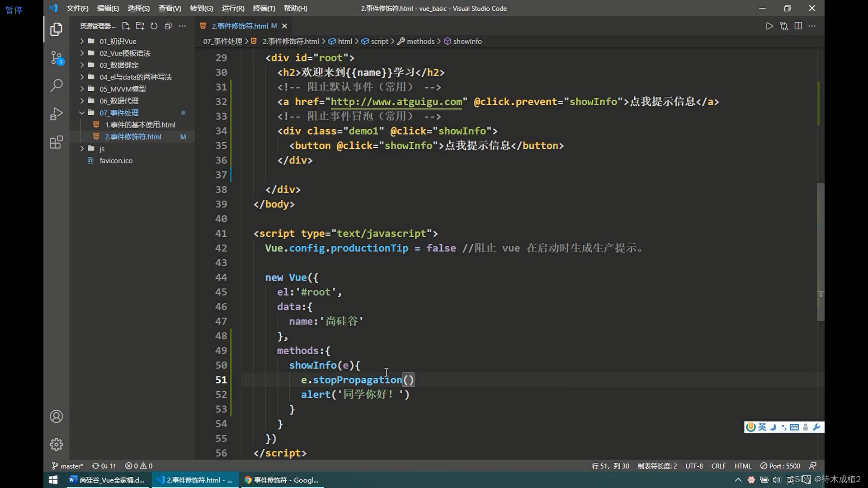Open the Explorer view in activity bar
868x488 pixels.
[x=56, y=29]
